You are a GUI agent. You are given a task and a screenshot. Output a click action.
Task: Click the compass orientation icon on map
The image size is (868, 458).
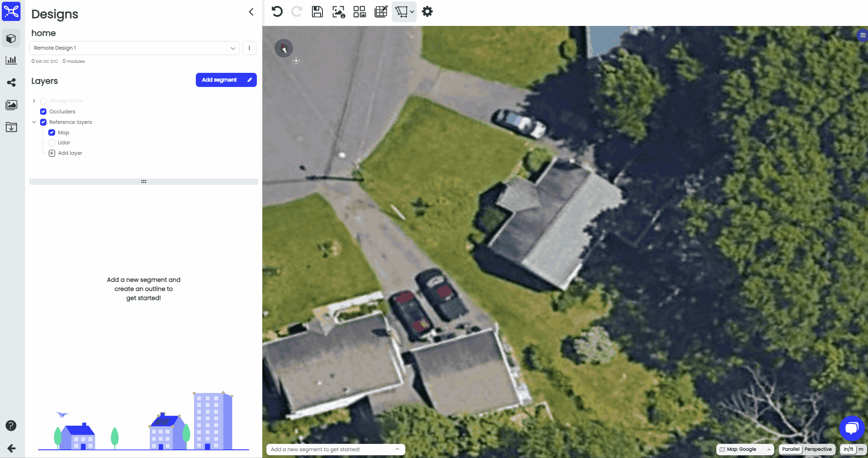(283, 48)
